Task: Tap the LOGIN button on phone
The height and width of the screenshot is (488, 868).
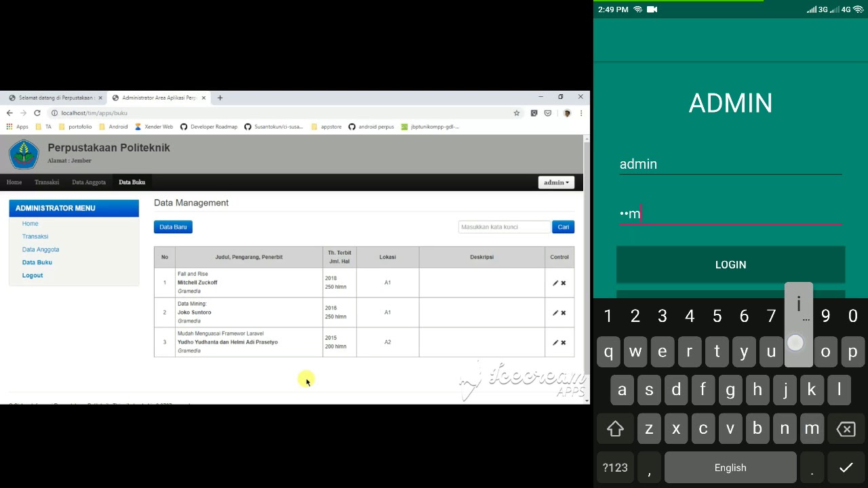Action: tap(730, 265)
